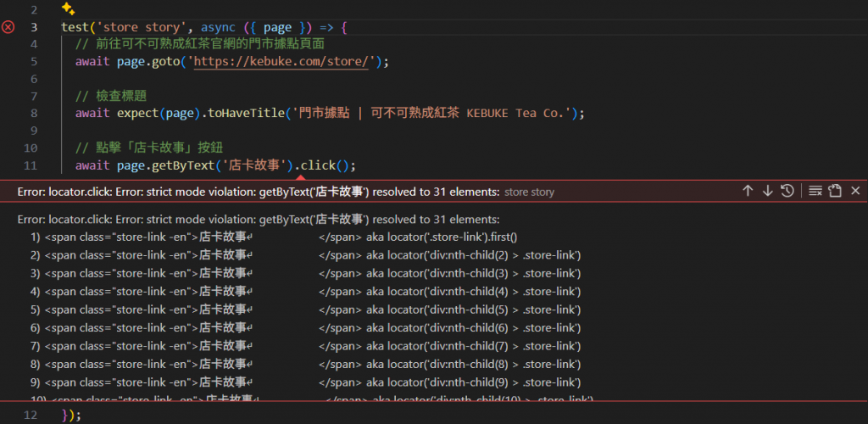Click line number 11 in the gutter
This screenshot has width=868, height=424.
31,165
